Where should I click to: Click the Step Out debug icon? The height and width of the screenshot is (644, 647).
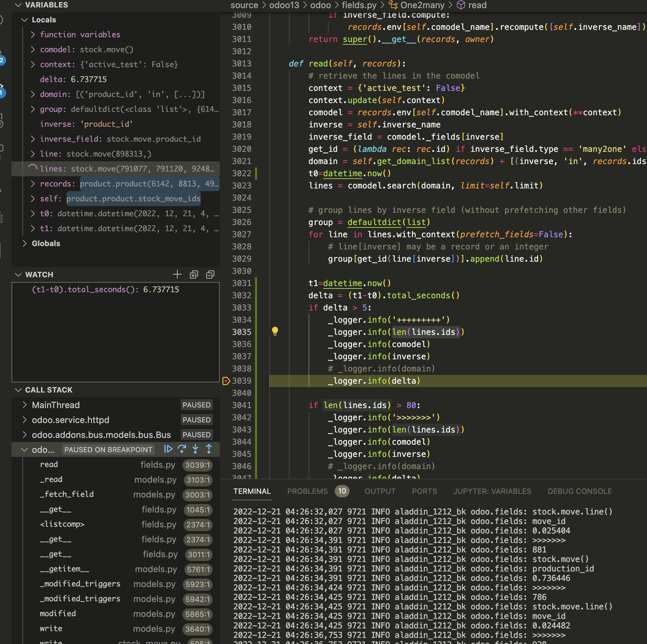pos(209,449)
